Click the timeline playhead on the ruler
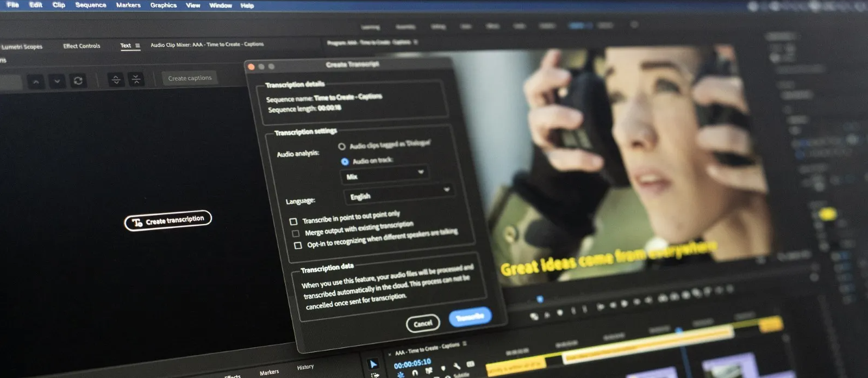 678,330
